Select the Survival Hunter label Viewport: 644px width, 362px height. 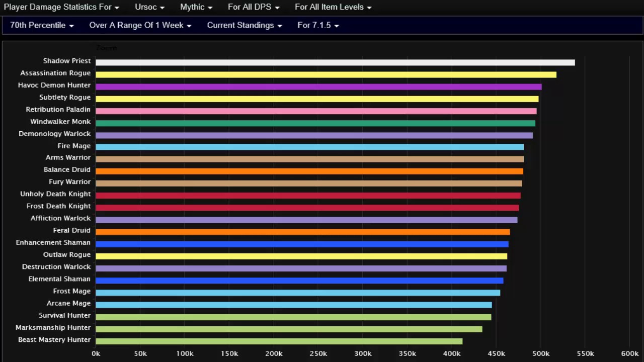(x=64, y=315)
